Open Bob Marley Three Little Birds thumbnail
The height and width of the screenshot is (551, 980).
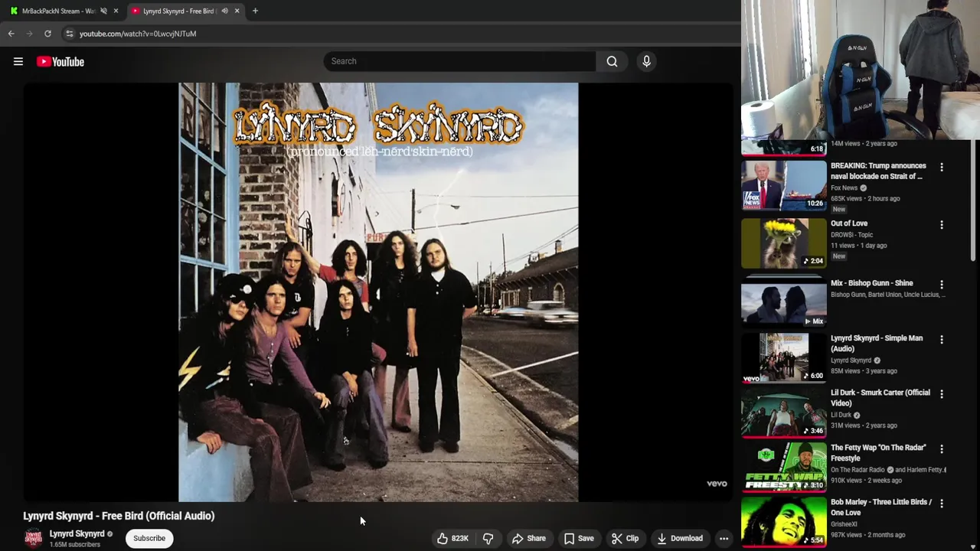(x=784, y=521)
